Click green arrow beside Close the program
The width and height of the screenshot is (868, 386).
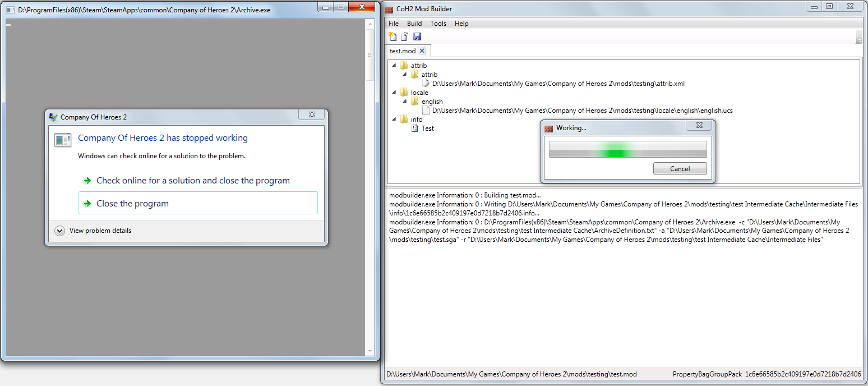point(87,204)
